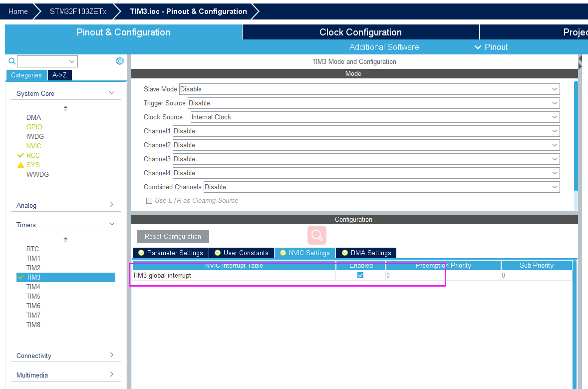Open the Pinout dropdown menu
588x389 pixels.
tap(491, 47)
